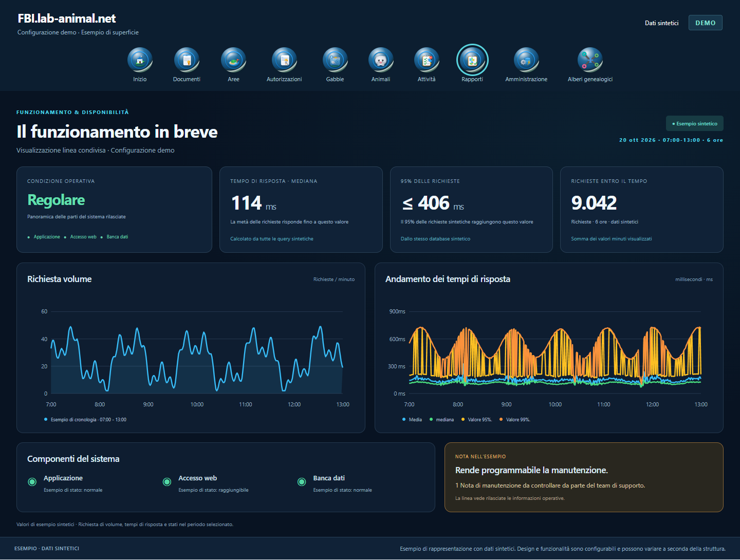Click the millisecondi · ms unit label

[x=694, y=279]
